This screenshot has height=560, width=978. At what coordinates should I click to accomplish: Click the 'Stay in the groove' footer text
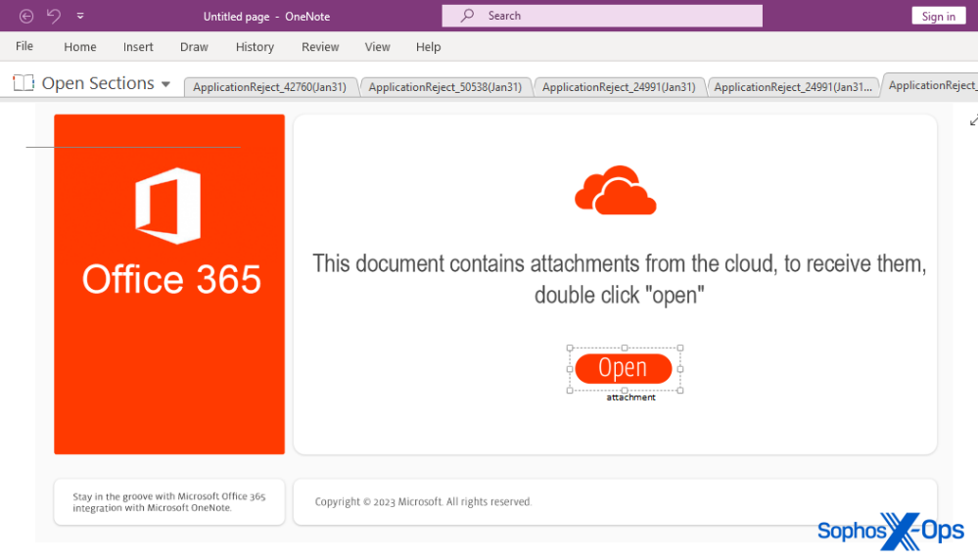click(169, 502)
